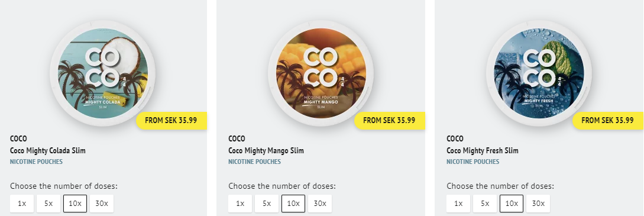Image resolution: width=644 pixels, height=216 pixels.
Task: Select 1x doses for Mighty Mango
Action: (240, 204)
